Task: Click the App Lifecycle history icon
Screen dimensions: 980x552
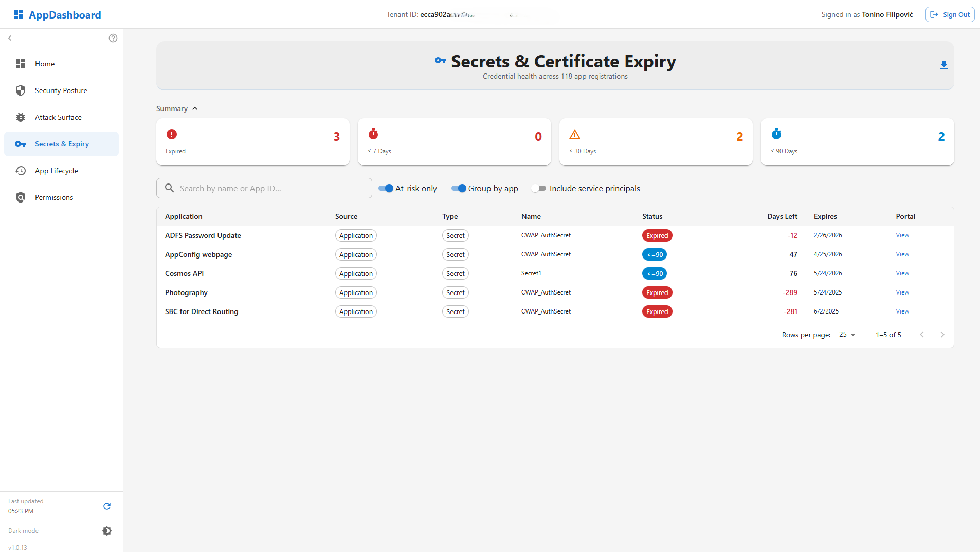Action: tap(21, 171)
